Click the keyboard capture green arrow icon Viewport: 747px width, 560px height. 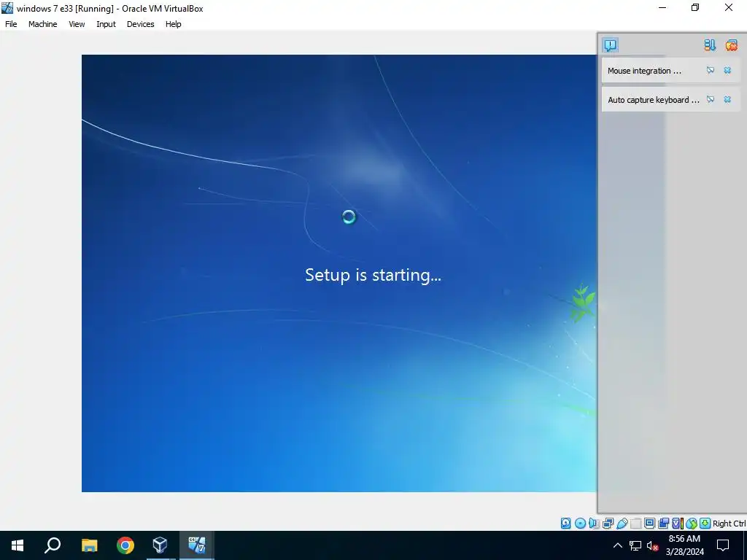click(x=705, y=524)
